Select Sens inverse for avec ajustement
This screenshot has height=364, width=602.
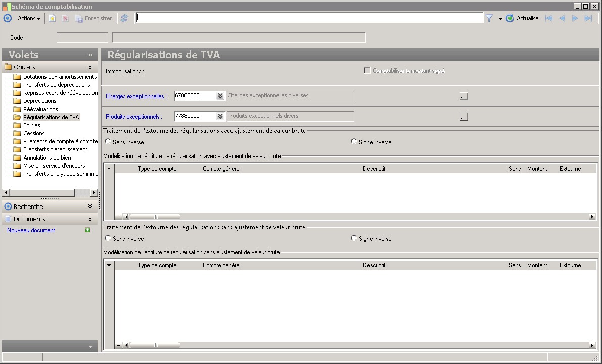(108, 141)
